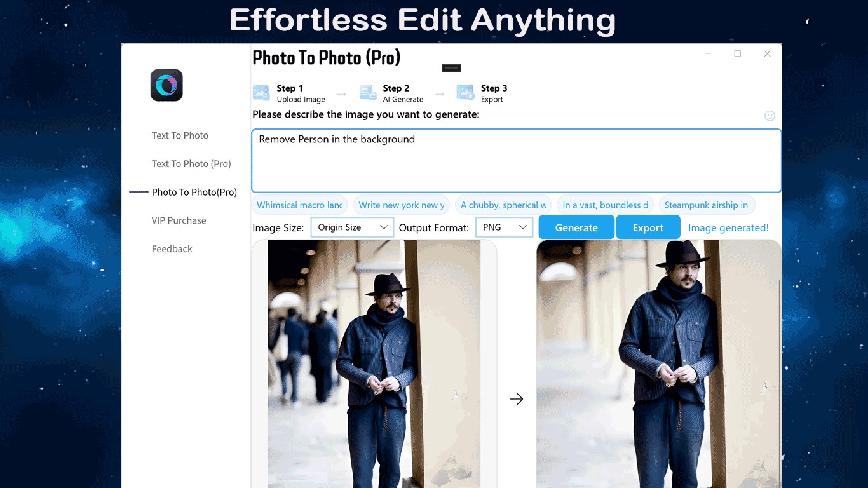Open the Image Size dropdown
Screen dimensions: 868x488
coord(351,227)
